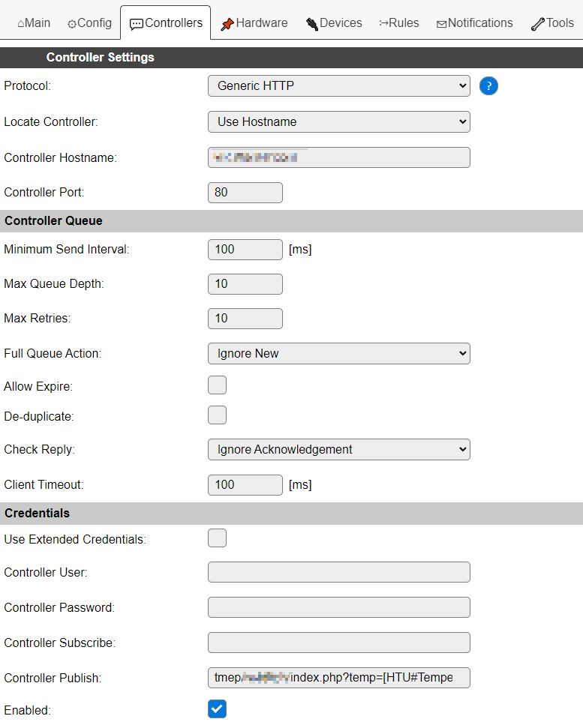Open the Full Queue Action dropdown
The height and width of the screenshot is (728, 583).
coord(338,353)
